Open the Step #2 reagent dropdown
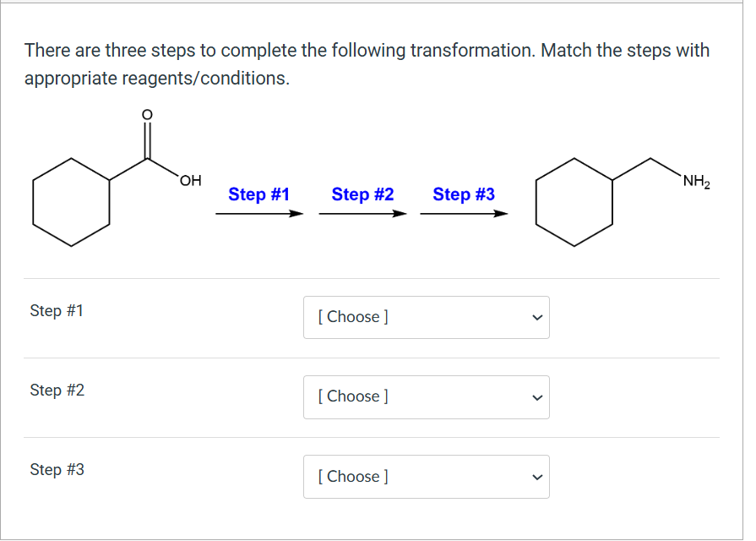The height and width of the screenshot is (541, 756). pos(427,396)
